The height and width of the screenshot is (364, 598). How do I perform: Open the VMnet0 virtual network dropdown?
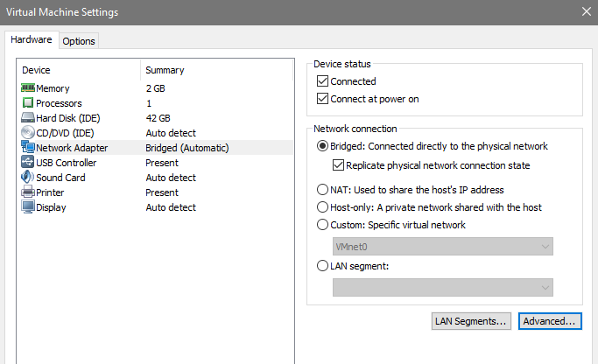coord(443,248)
